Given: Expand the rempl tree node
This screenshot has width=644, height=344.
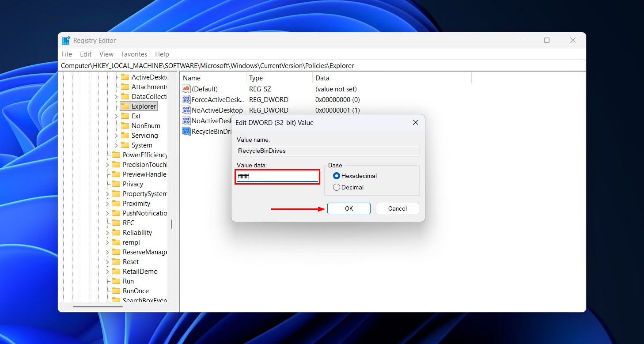Looking at the screenshot, I should point(107,242).
